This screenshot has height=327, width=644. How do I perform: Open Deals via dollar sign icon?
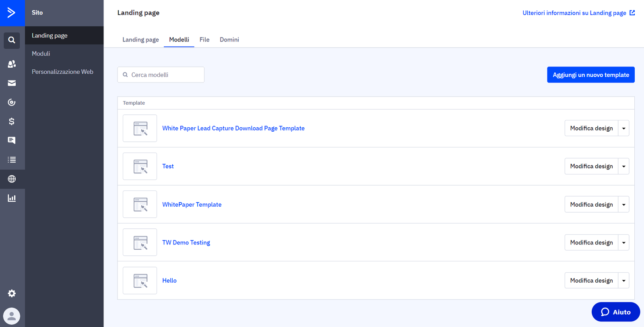pos(12,121)
